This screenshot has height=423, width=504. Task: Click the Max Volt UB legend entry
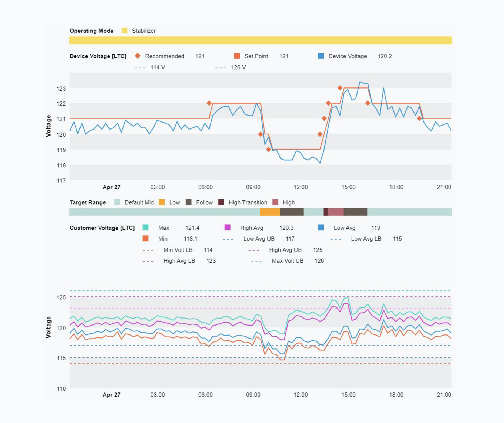pyautogui.click(x=287, y=261)
